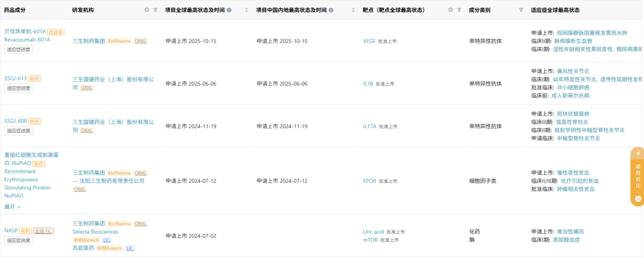Click 适应症进度 button for Bevacizumab-601A
The height and width of the screenshot is (258, 644).
tap(18, 49)
